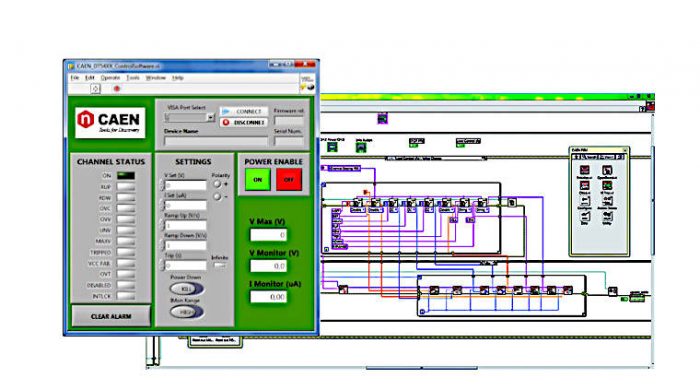The image size is (700, 390).
Task: Select positive Polarity radio button
Action: (217, 184)
